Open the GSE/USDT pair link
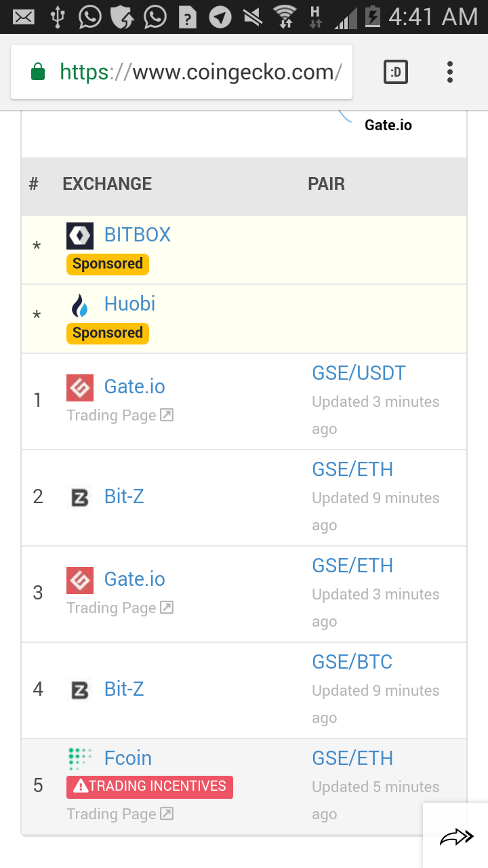Image resolution: width=488 pixels, height=868 pixels. (359, 373)
